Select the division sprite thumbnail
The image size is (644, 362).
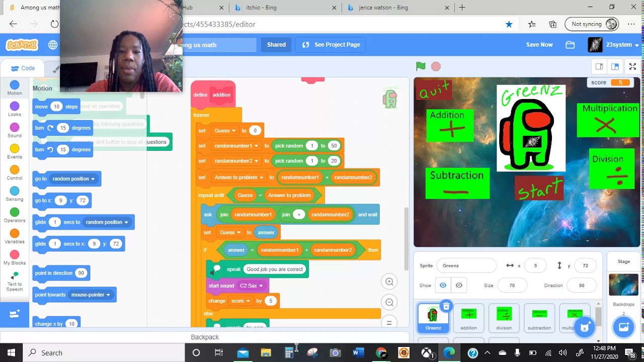click(504, 318)
